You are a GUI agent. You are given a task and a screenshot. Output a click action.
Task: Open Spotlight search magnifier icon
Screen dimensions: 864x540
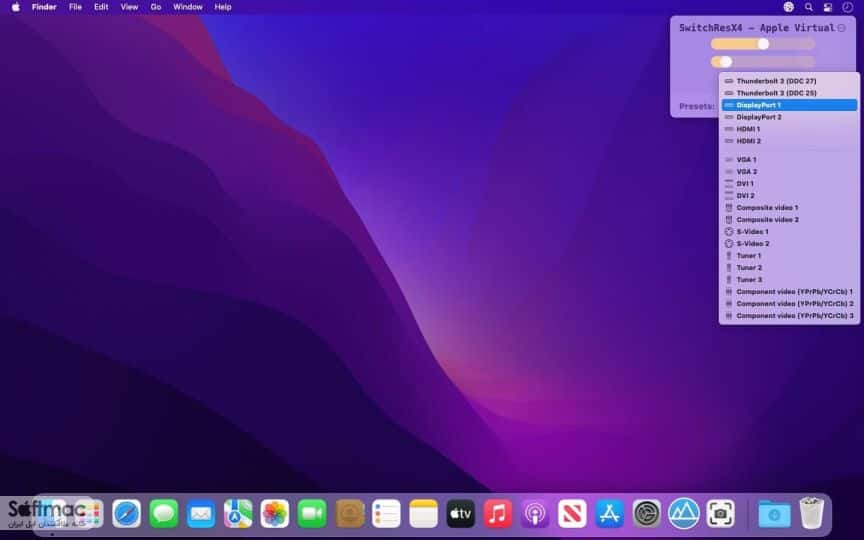point(808,7)
